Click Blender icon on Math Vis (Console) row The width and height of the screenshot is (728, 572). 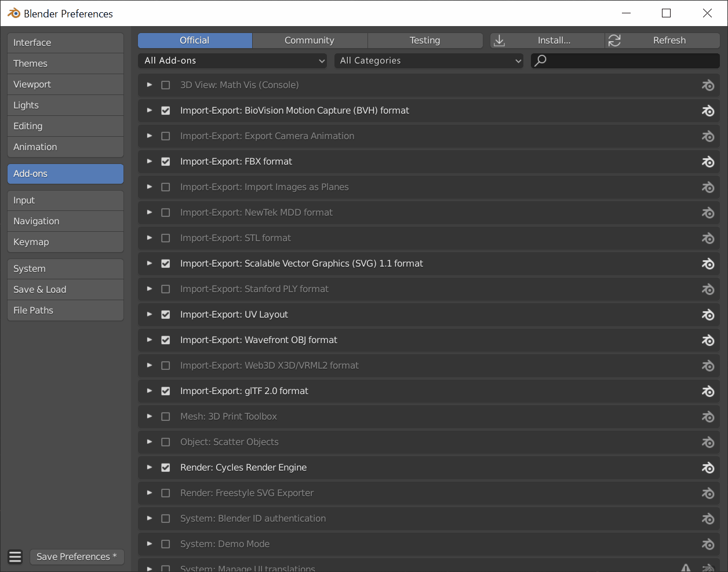point(708,85)
